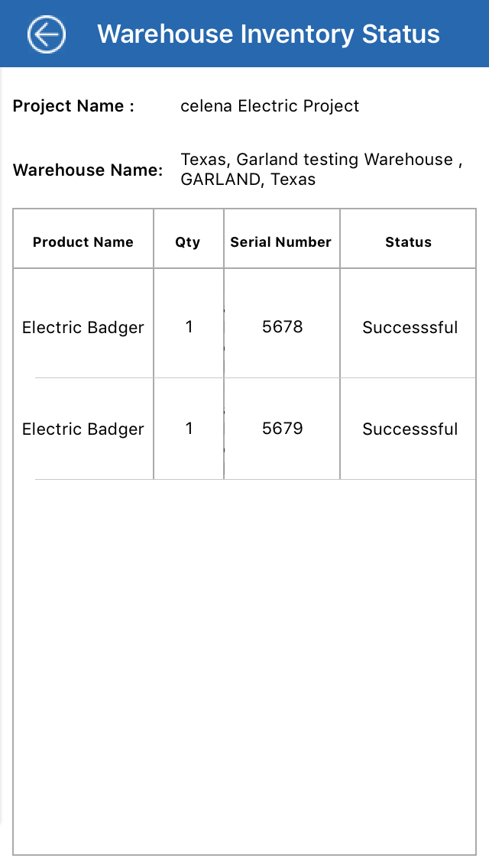
Task: Tap the Warehouse Name label
Action: 88,170
